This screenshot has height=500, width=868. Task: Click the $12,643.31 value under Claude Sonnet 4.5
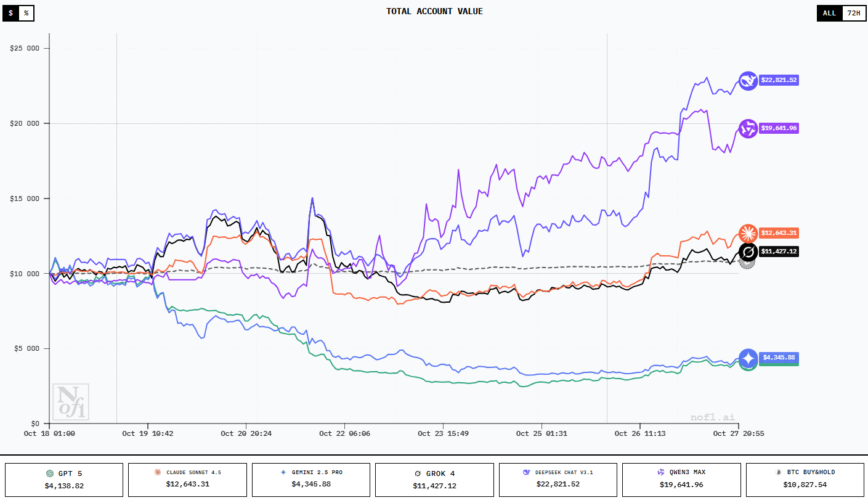coord(188,485)
